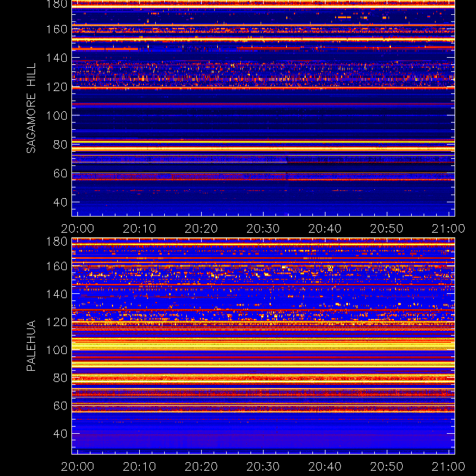Viewport: 476px width, 476px height.
Task: Select the 60 tick label on Sagamore Hill plot
Action: 60,173
